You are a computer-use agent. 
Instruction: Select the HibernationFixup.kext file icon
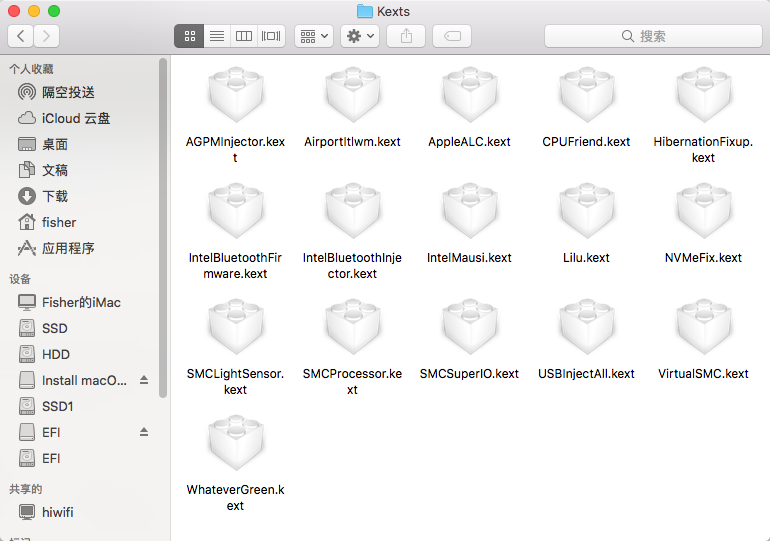[703, 94]
